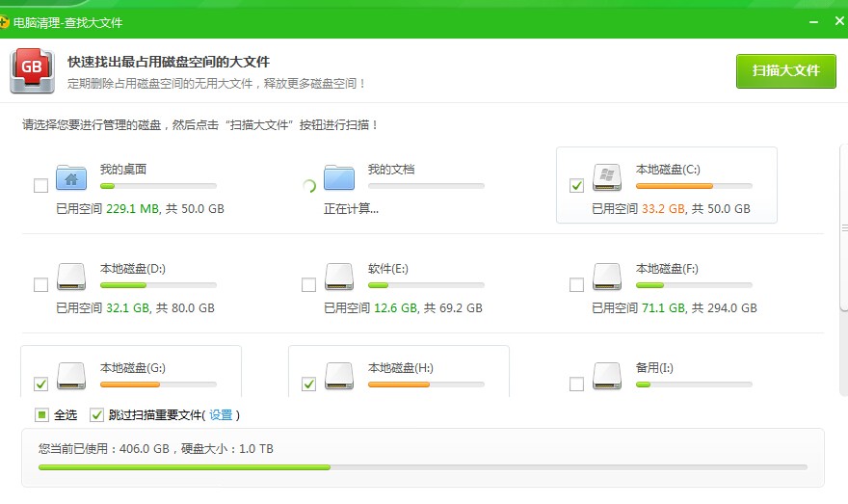Click 已用空间 71.1 GB, 共 294.0 GB text
Image resolution: width=848 pixels, height=504 pixels.
675,308
